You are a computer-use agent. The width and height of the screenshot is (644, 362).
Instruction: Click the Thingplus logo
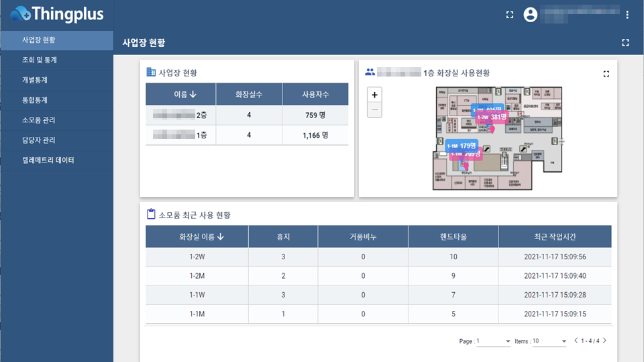click(56, 13)
